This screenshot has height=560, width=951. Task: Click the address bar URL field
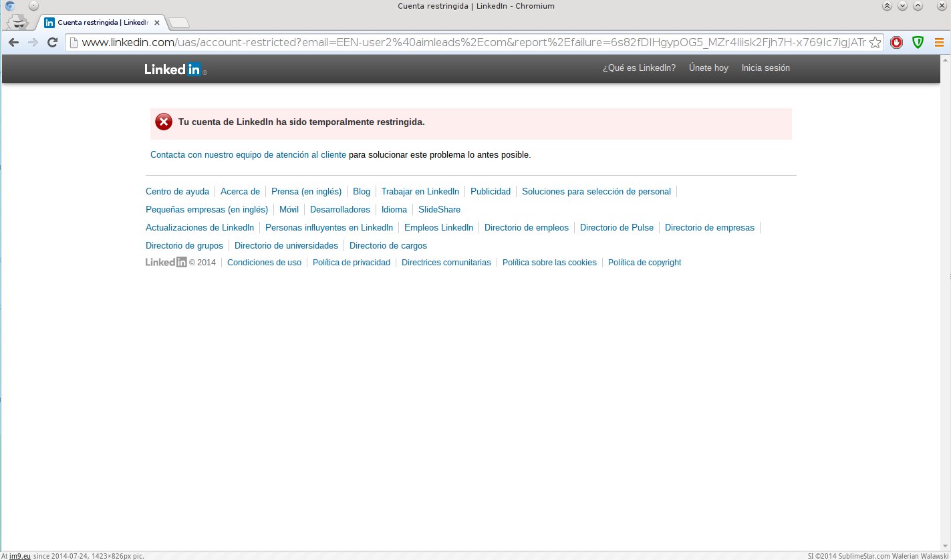[468, 43]
